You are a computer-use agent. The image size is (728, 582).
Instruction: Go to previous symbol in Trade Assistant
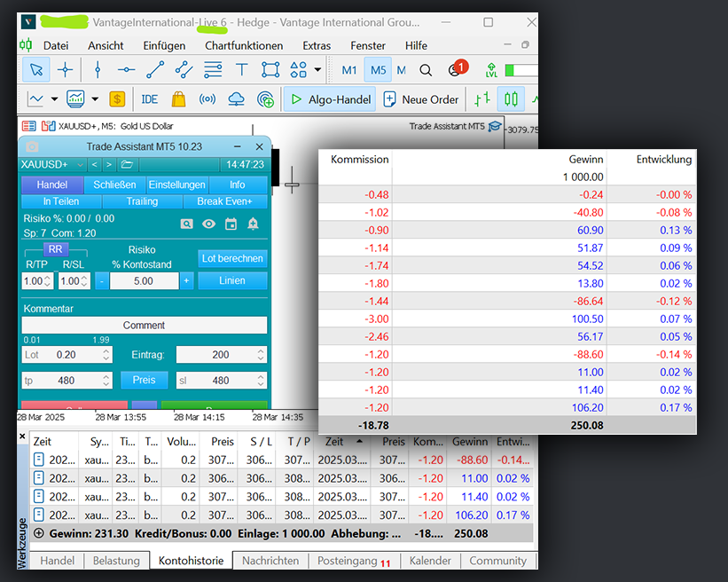pos(94,164)
